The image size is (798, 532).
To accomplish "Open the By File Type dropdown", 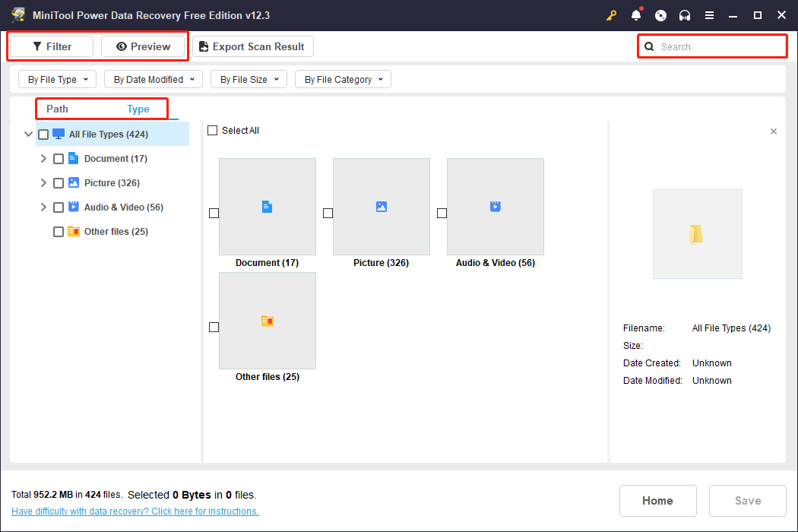I will click(x=57, y=79).
